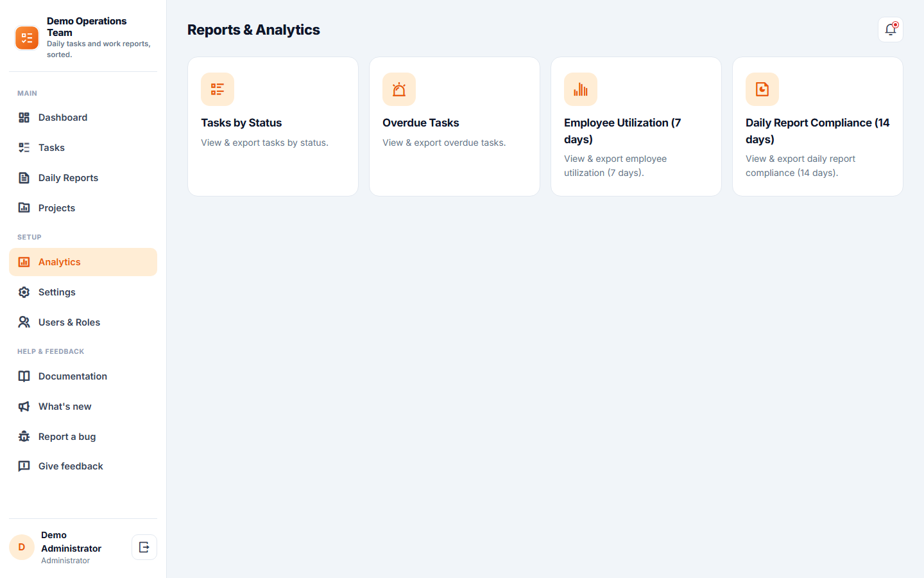The height and width of the screenshot is (578, 924).
Task: Click the Tasks checklist icon in sidebar
Action: click(x=24, y=148)
